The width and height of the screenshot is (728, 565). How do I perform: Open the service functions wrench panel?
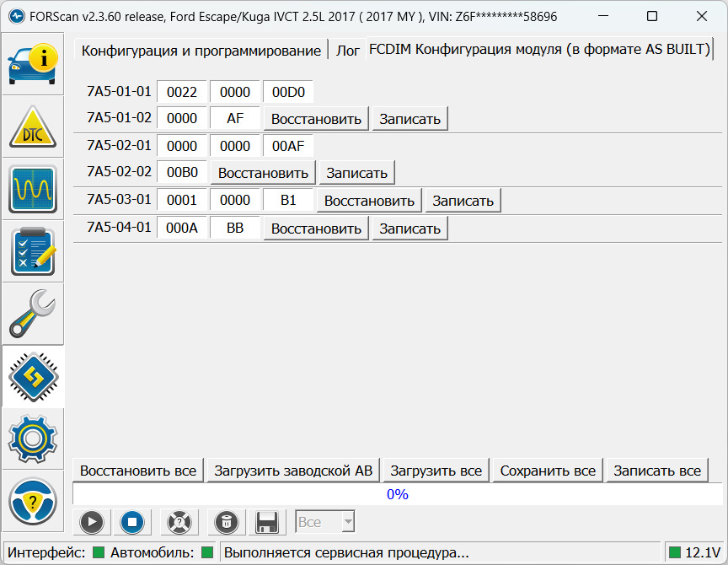point(33,313)
